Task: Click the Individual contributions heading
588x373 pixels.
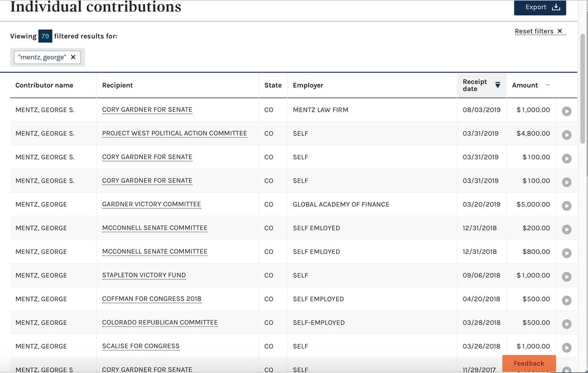Action: 96,7
